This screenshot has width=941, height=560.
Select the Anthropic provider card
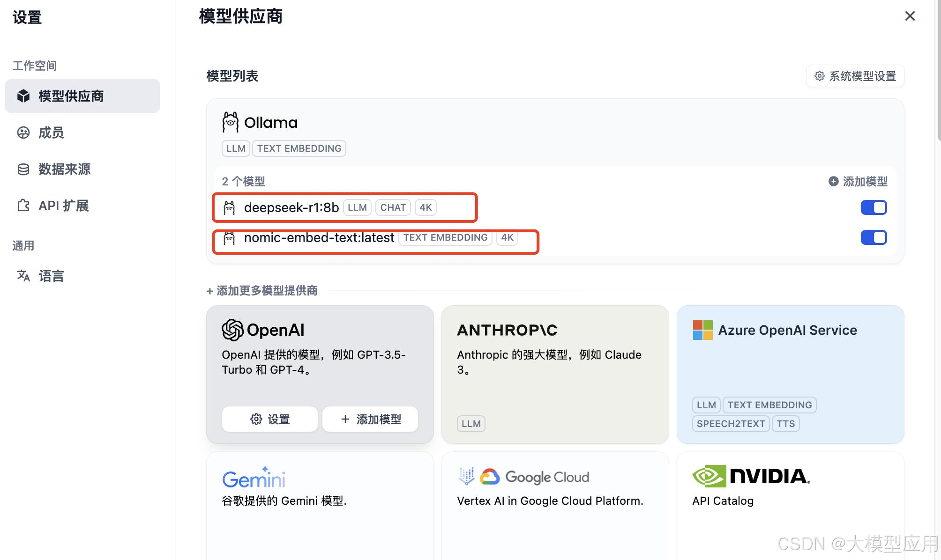[x=555, y=375]
